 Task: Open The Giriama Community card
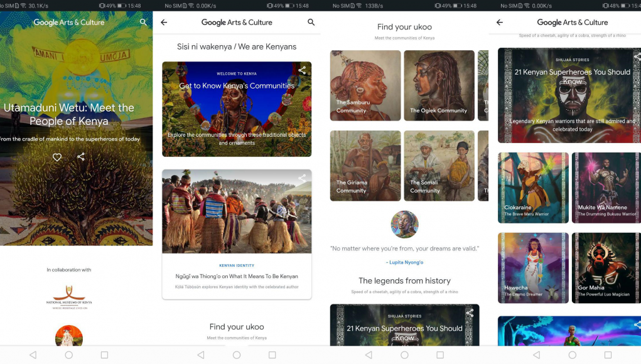click(365, 166)
